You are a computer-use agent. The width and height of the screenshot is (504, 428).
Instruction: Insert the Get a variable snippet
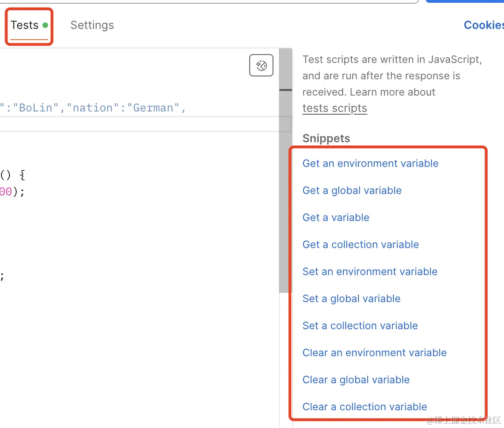[x=336, y=218]
